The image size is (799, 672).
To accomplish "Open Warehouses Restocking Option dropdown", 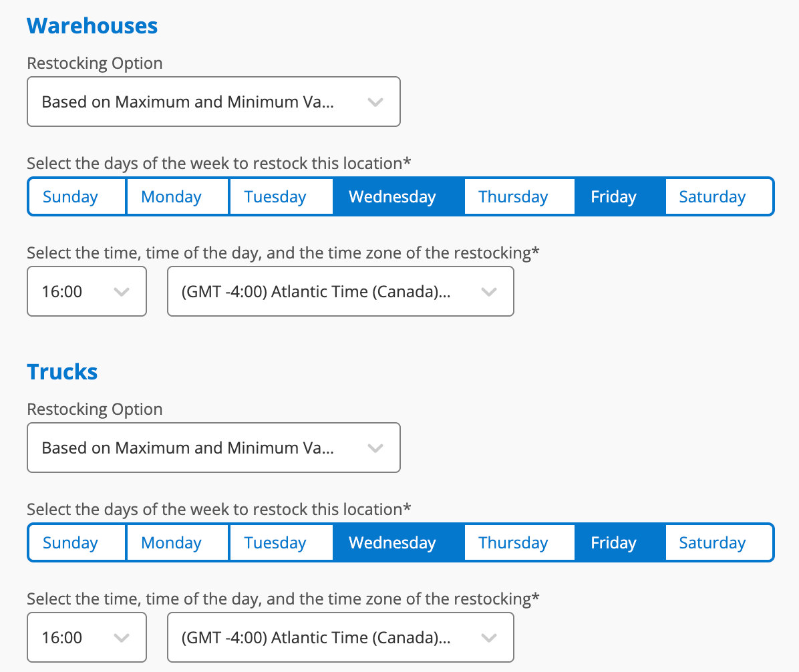I will coord(214,102).
